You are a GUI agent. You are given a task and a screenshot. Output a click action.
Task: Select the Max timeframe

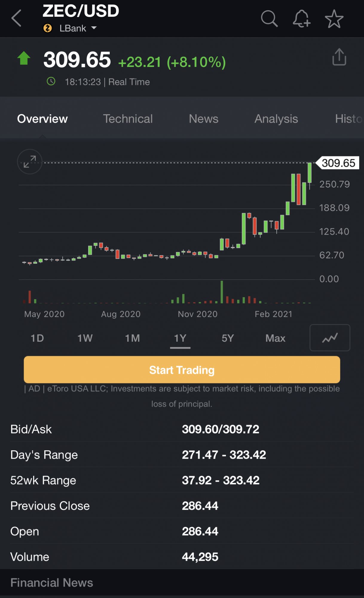275,338
